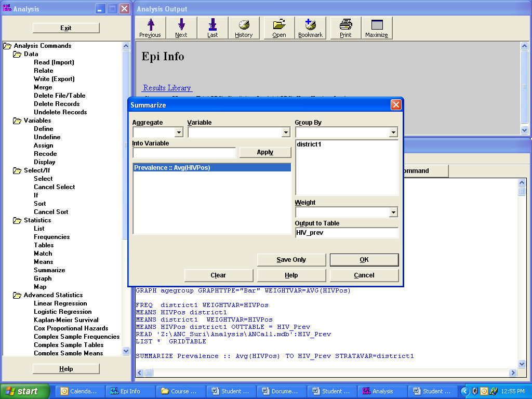Screen dimensions: 532x399
Task: Jump to Next output in Analysis Output
Action: 181,28
